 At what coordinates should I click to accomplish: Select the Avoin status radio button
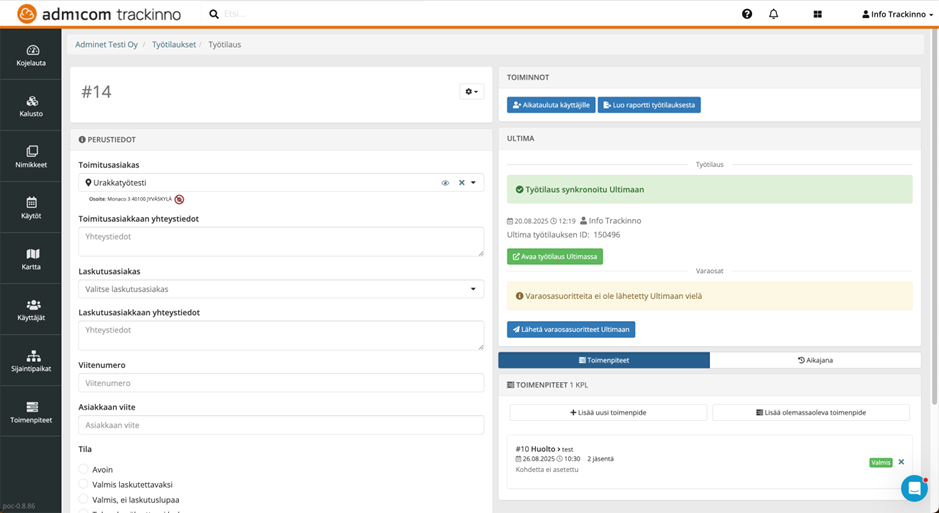tap(84, 469)
